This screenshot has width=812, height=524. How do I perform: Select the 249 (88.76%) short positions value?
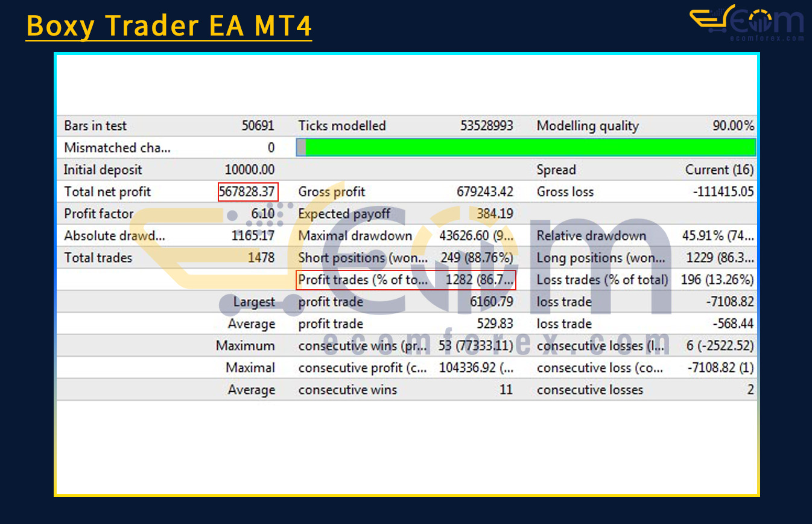click(x=477, y=258)
